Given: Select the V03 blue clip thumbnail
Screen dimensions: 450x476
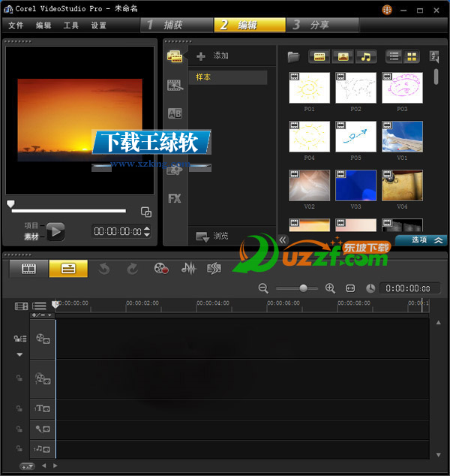Looking at the screenshot, I should (355, 185).
